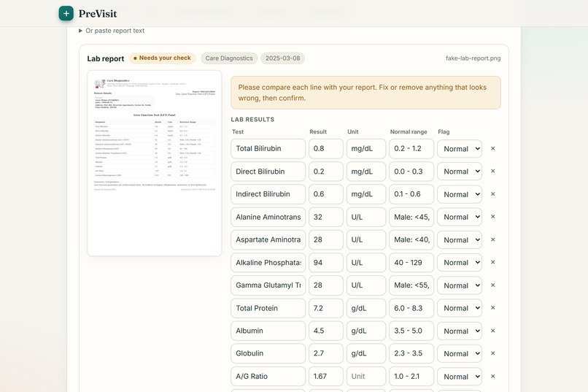Edit the Globulin range 2.3 - 3.5
The image size is (588, 392).
pyautogui.click(x=411, y=354)
